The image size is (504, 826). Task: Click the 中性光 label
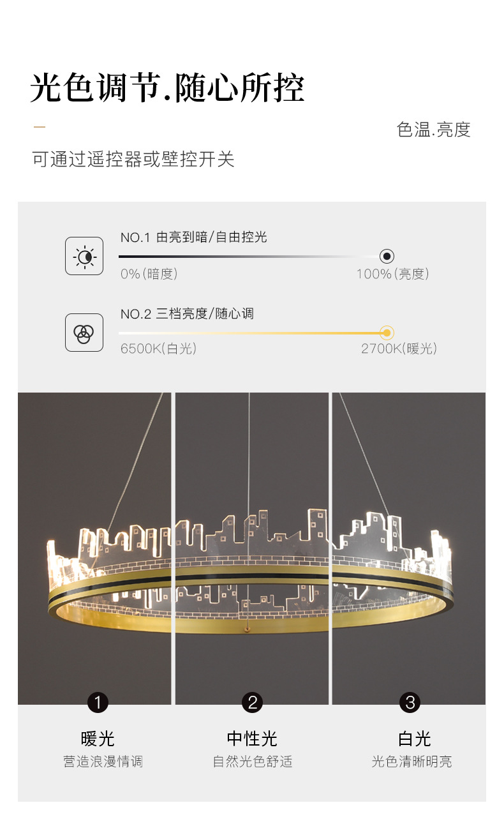click(x=252, y=739)
